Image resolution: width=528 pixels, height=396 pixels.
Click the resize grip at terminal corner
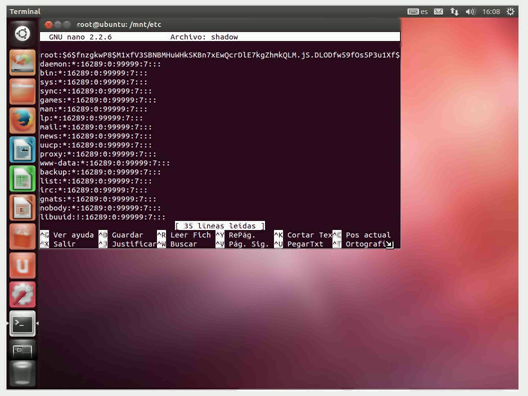pos(390,244)
